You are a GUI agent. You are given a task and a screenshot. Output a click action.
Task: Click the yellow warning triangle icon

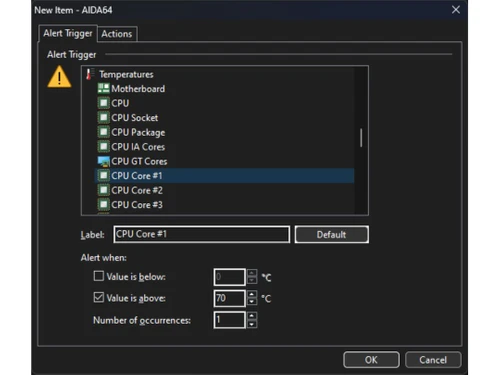59,77
